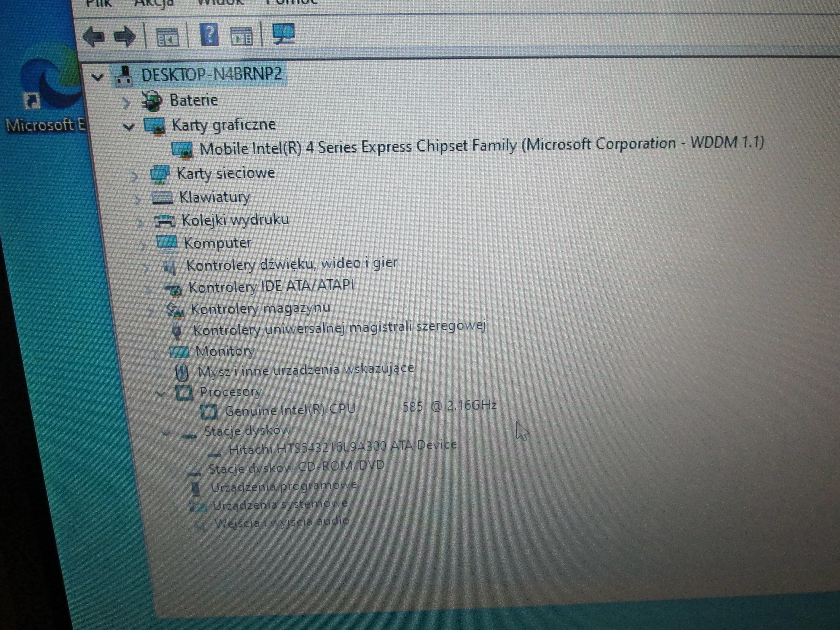Expand the Baterie category
Screen dimensions: 840x630
click(126, 103)
